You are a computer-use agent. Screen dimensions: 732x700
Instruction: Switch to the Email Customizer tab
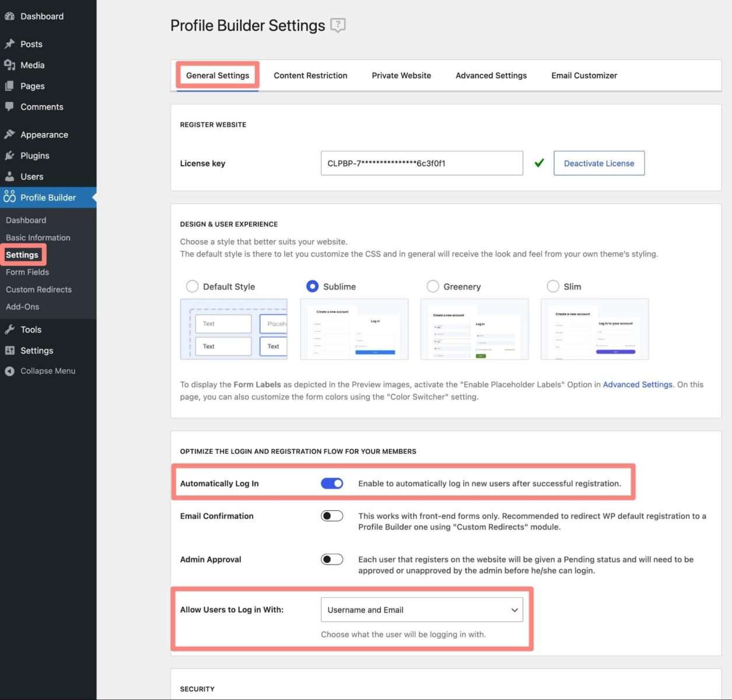[x=584, y=75]
